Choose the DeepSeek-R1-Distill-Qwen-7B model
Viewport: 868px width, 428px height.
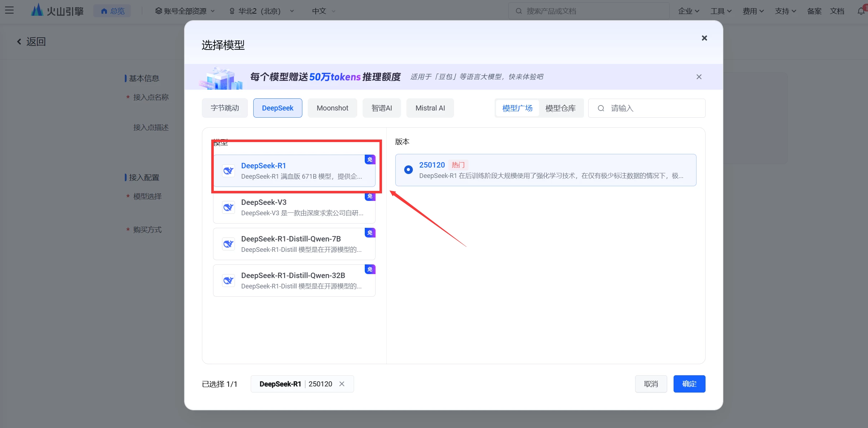tap(294, 244)
